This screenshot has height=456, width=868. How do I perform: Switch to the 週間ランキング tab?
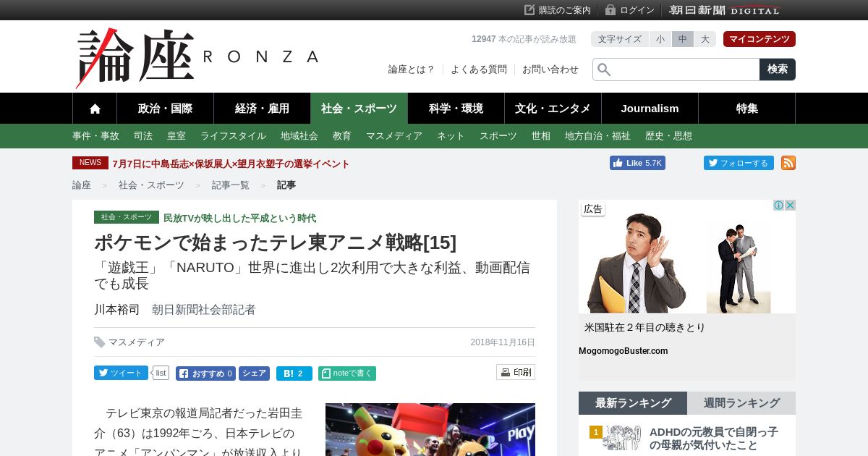[741, 403]
